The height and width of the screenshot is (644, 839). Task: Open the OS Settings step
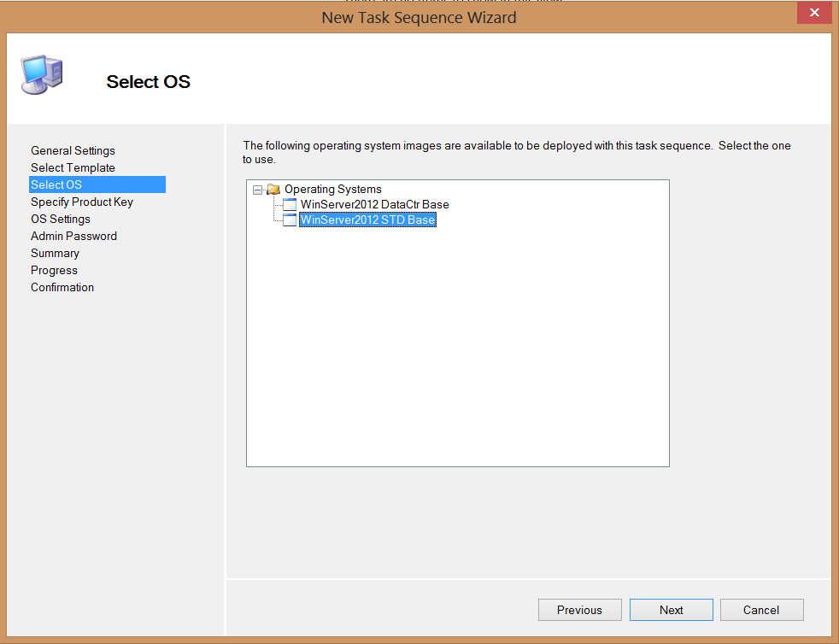pyautogui.click(x=61, y=219)
